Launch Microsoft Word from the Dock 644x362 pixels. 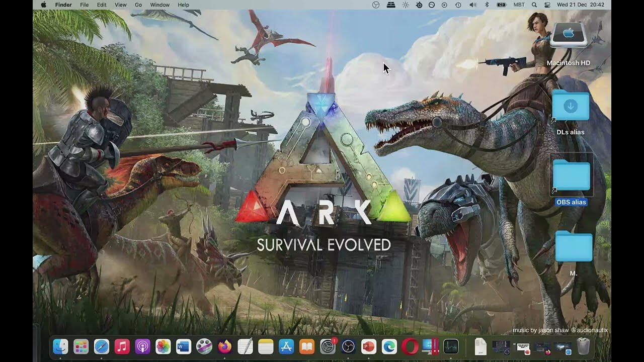(184, 346)
